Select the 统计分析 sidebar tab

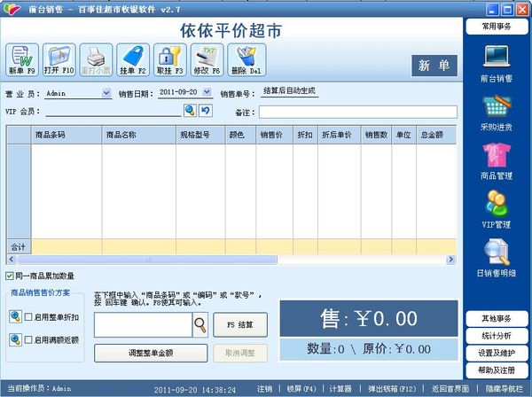pos(497,336)
